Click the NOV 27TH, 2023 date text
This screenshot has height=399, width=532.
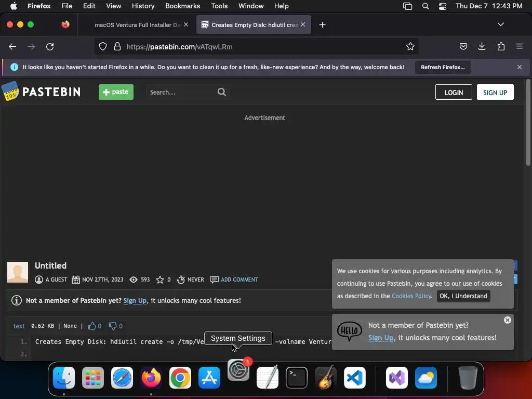(103, 280)
